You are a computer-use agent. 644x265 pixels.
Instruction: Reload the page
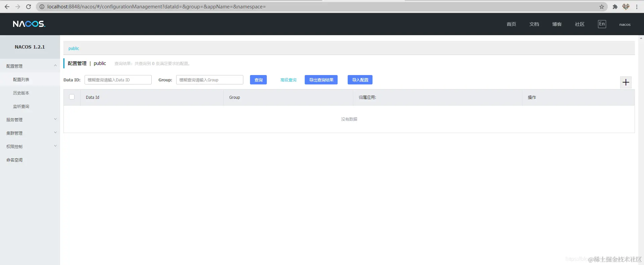pos(29,7)
